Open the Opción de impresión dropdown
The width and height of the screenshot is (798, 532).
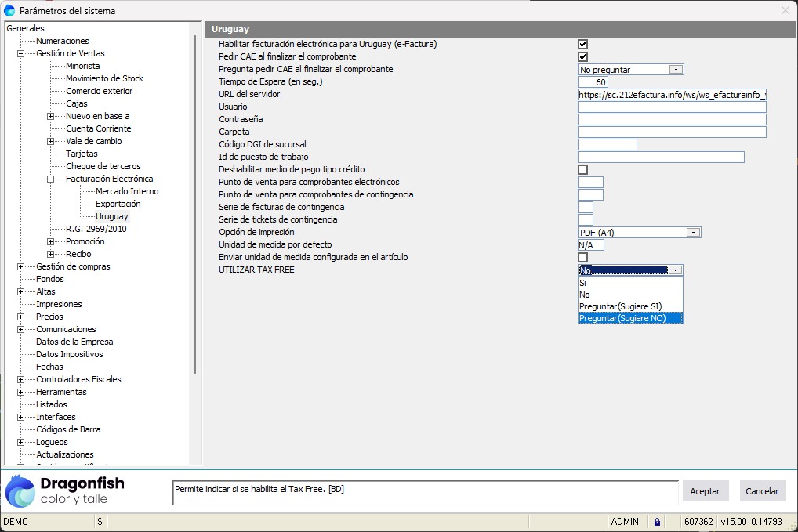693,233
